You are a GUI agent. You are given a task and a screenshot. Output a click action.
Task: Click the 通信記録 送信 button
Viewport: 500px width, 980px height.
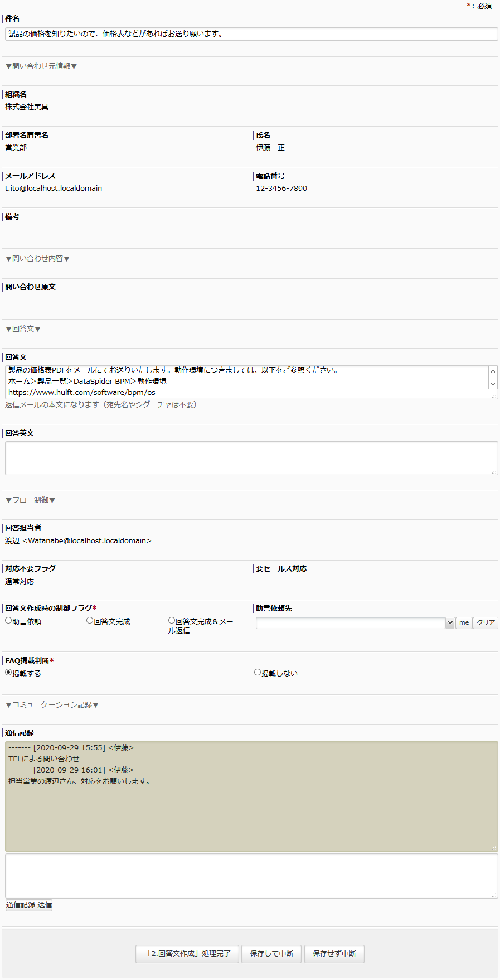29,905
